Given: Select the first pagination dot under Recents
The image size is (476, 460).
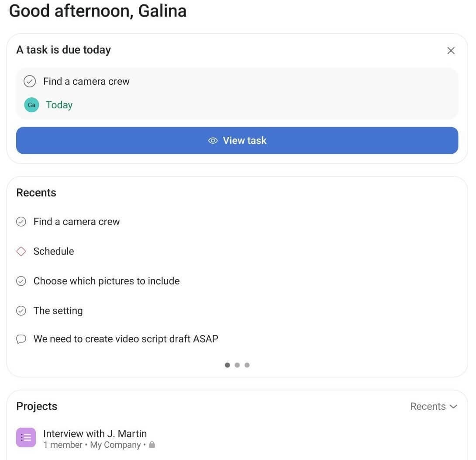Looking at the screenshot, I should (x=227, y=365).
